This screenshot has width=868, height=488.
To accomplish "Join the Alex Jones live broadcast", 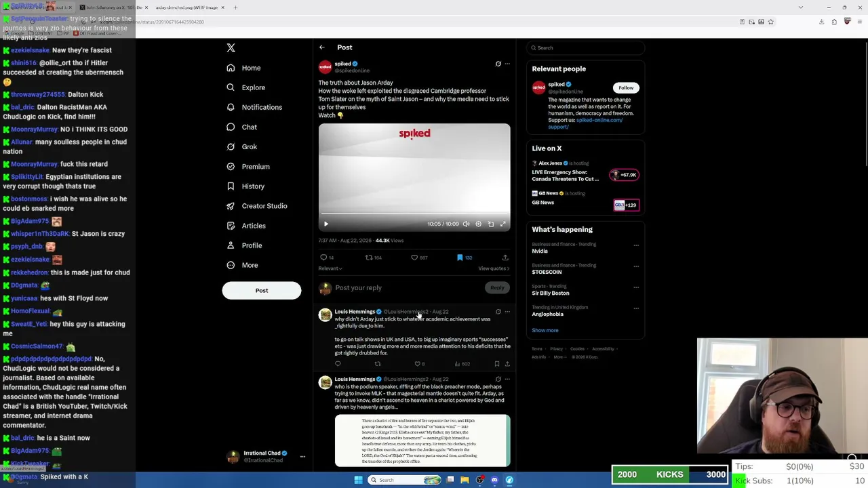I will click(623, 175).
